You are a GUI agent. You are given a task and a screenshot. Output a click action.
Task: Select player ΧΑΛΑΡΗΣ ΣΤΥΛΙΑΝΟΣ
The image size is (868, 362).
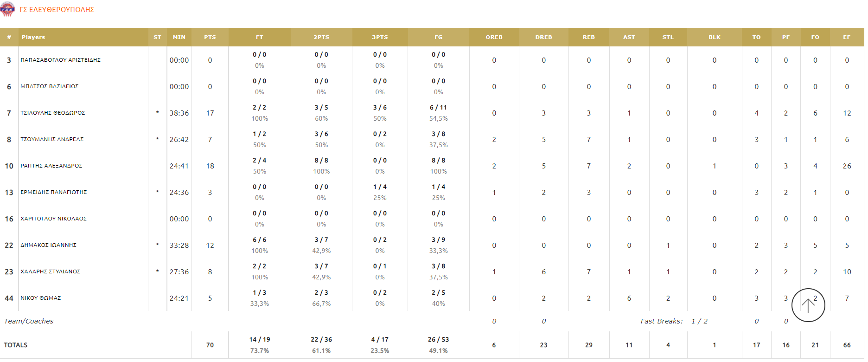pos(51,271)
